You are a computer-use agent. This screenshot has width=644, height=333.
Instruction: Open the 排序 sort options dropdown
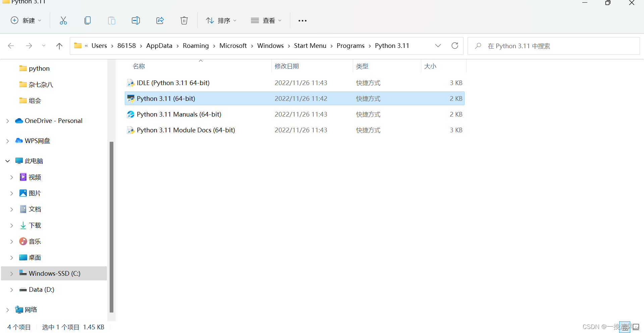[221, 20]
